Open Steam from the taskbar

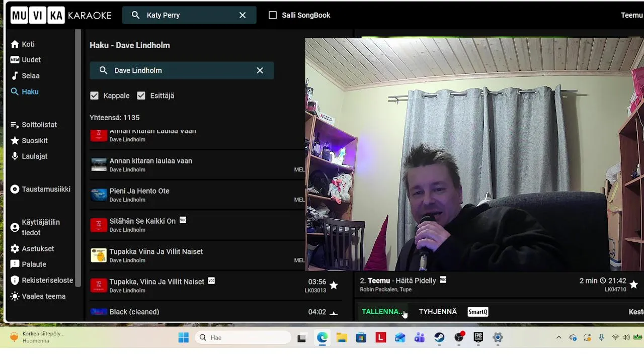pos(439,338)
